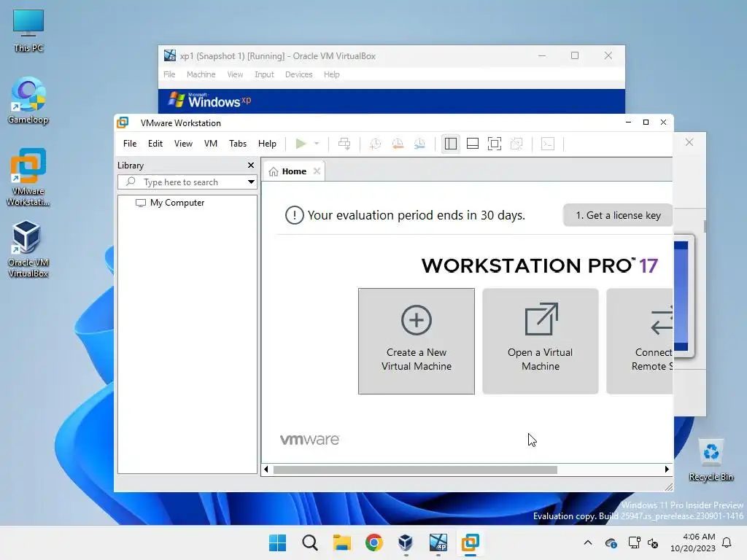Show hidden system tray icons chevron

588,542
